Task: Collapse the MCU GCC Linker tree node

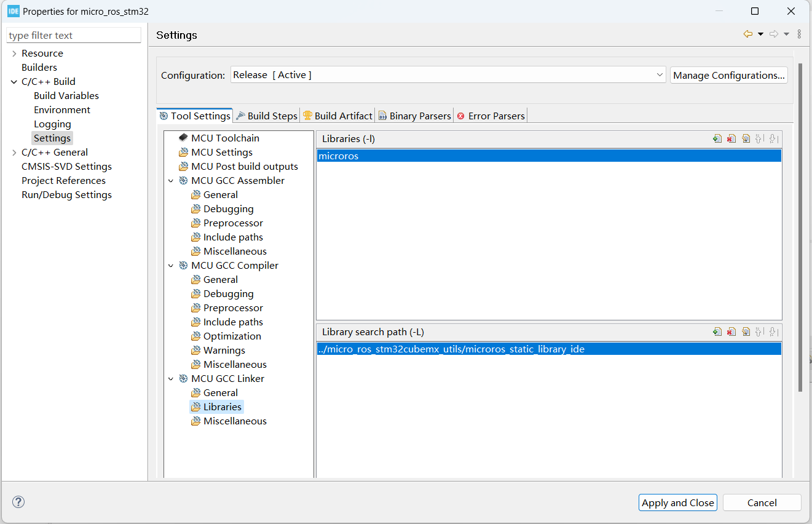Action: point(171,379)
